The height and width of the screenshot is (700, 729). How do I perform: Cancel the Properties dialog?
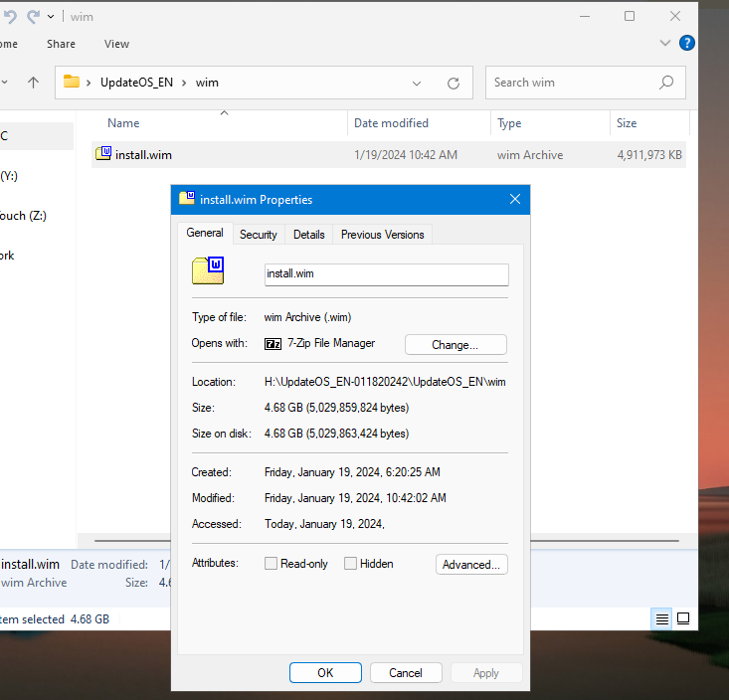click(x=406, y=672)
